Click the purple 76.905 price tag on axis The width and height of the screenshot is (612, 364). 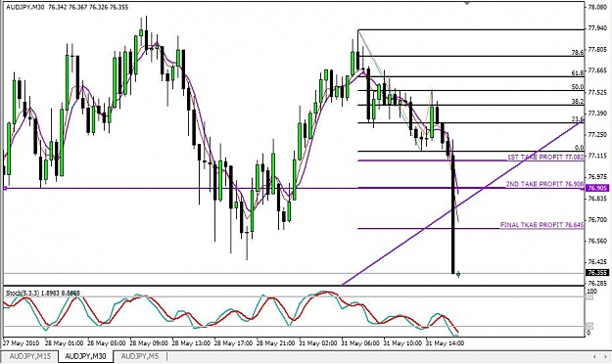597,188
